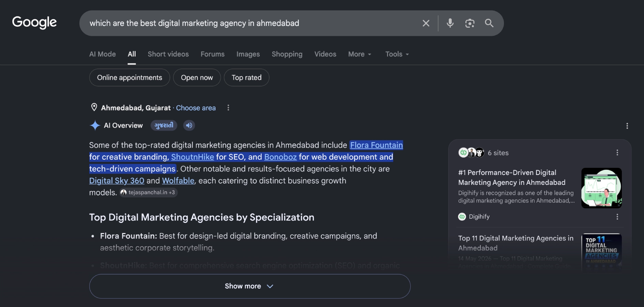Open the Digital Sky 360 link
The width and height of the screenshot is (644, 307).
click(x=117, y=181)
